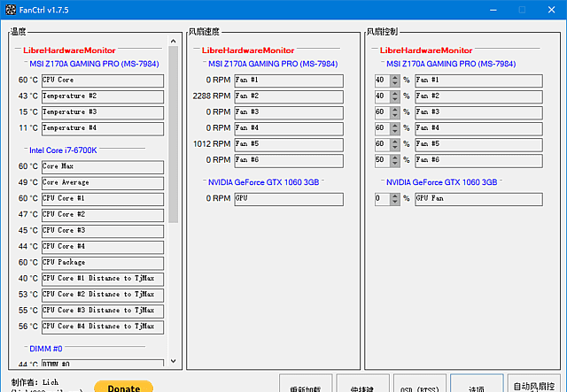
Task: Increase GPU Fan control percentage with up arrow
Action: click(395, 196)
